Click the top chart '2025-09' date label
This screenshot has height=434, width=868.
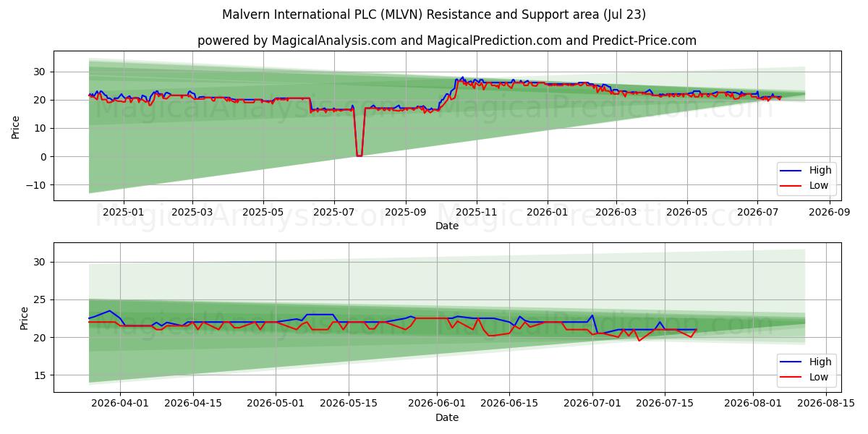[x=405, y=212]
